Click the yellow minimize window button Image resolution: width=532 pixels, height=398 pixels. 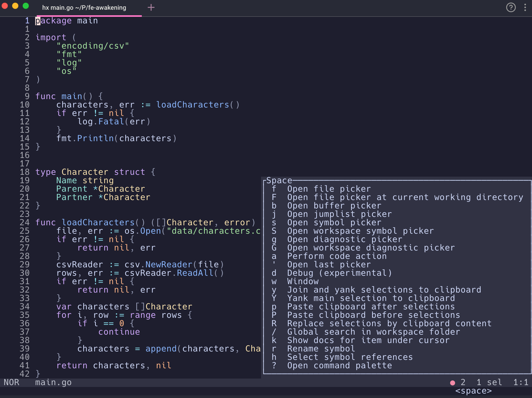tap(15, 6)
